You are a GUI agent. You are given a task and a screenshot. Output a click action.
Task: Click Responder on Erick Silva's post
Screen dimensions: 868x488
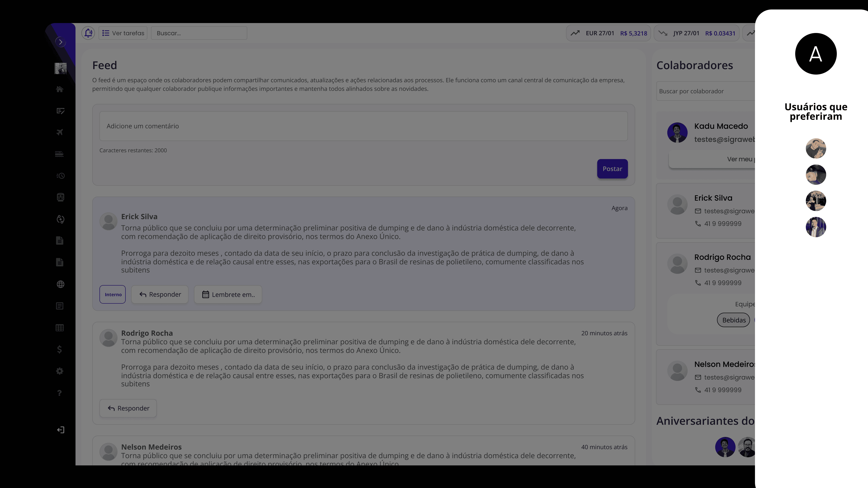coord(160,294)
